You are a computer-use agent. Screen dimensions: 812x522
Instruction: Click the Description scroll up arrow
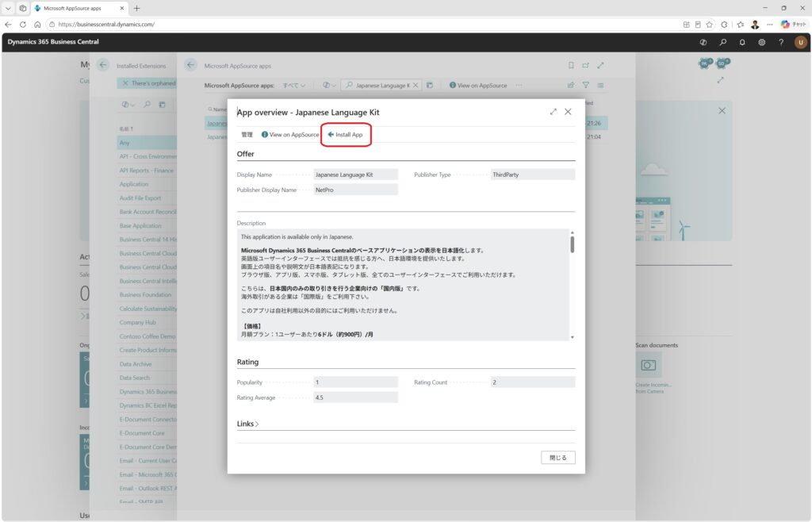click(573, 232)
